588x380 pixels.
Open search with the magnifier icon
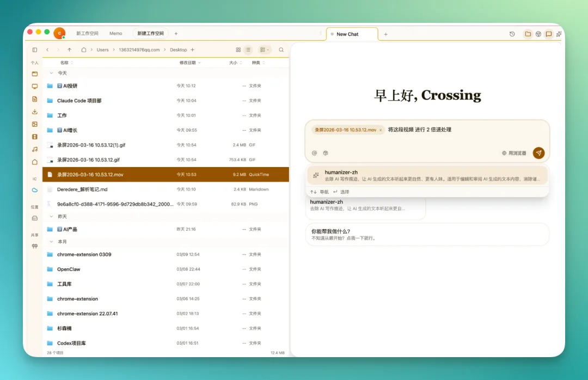280,49
